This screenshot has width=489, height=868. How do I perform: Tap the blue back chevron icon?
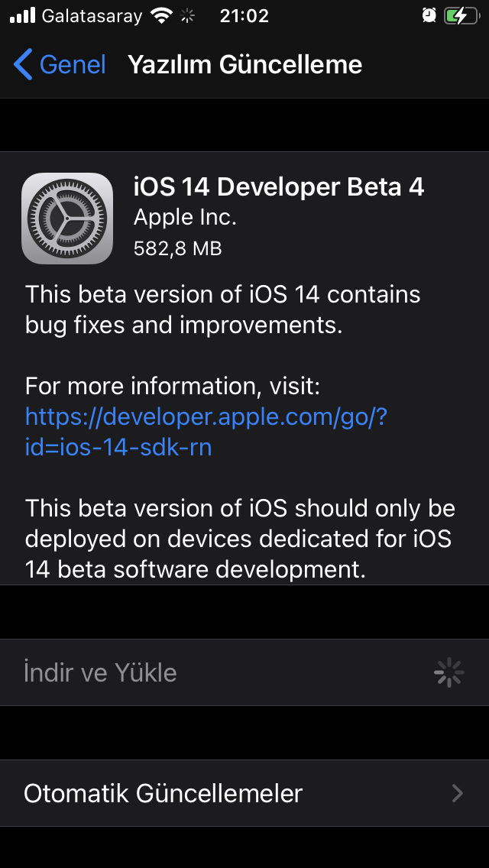pyautogui.click(x=23, y=64)
